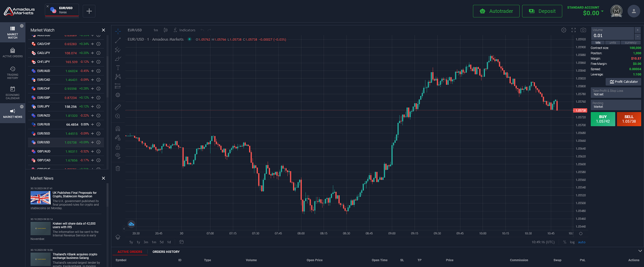The image size is (644, 267).
Task: Toggle auto scale on the chart
Action: tap(582, 242)
